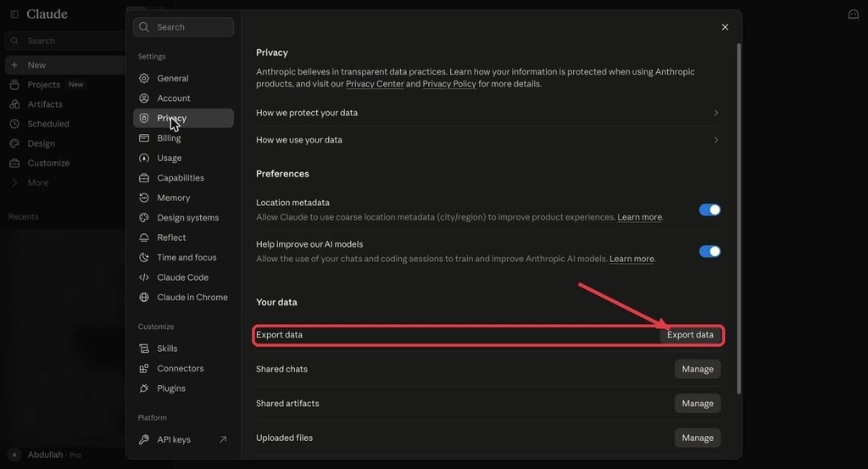Open Design systems settings
This screenshot has height=469, width=868.
point(183,218)
